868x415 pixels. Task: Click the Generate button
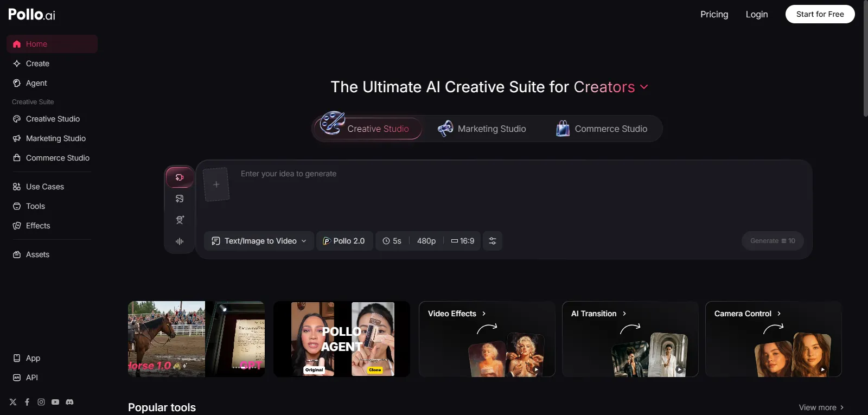773,241
